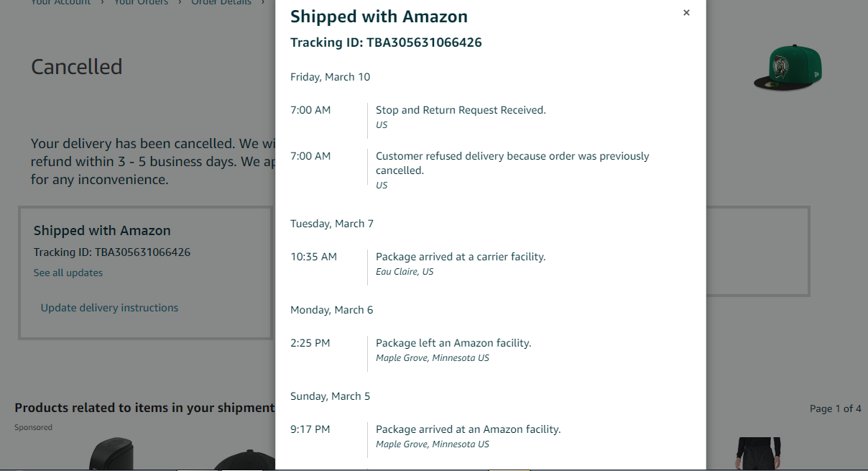The image size is (868, 471).
Task: Select the Friday, March 10 tracking date heading
Action: 330,76
